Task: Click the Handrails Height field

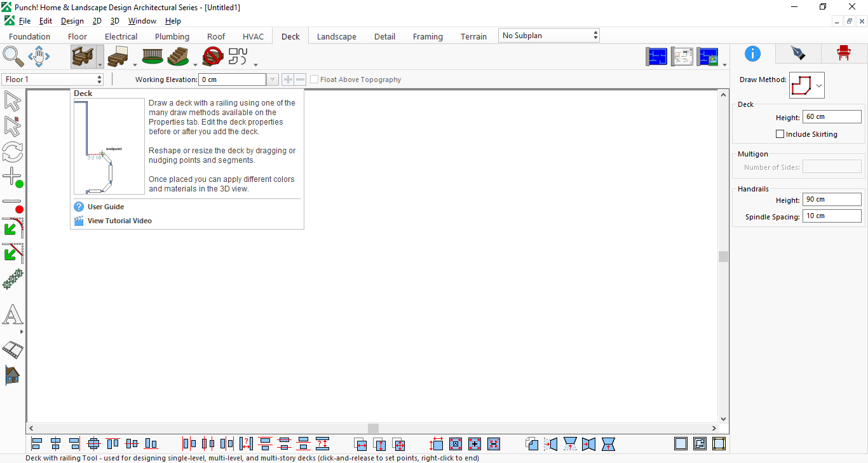Action: point(832,200)
